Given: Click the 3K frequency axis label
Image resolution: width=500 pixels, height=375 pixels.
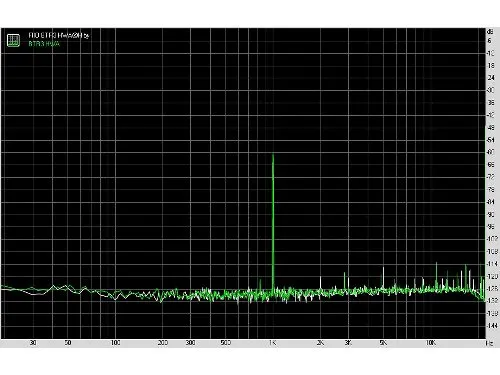Looking at the screenshot, I should 348,343.
